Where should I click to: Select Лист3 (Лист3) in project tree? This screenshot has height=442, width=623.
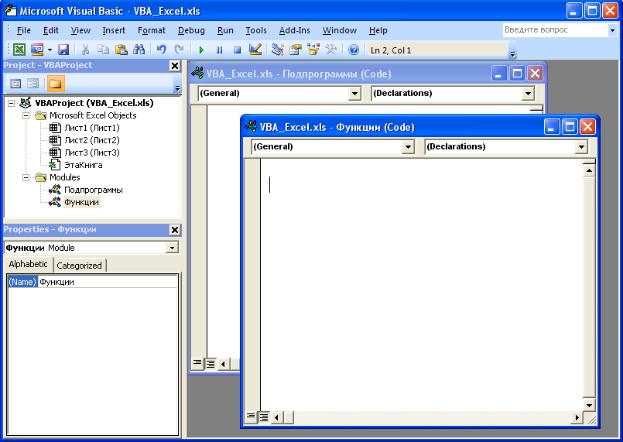tap(92, 153)
